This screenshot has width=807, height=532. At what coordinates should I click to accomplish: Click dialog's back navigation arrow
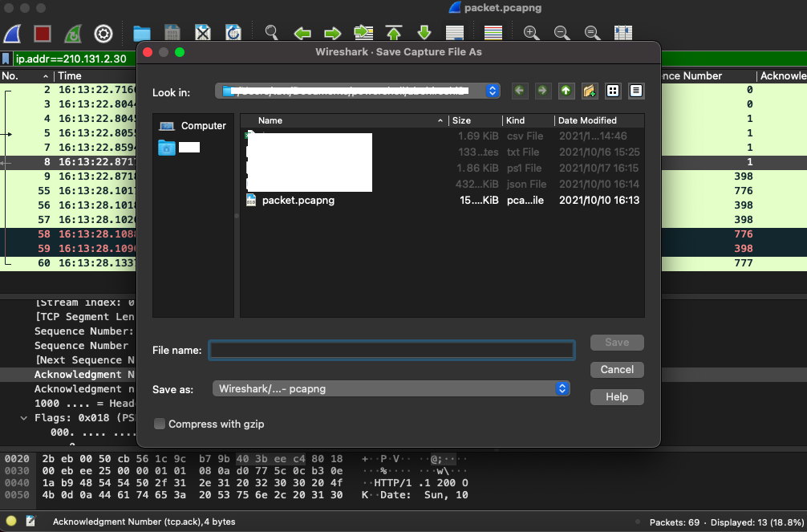[519, 91]
